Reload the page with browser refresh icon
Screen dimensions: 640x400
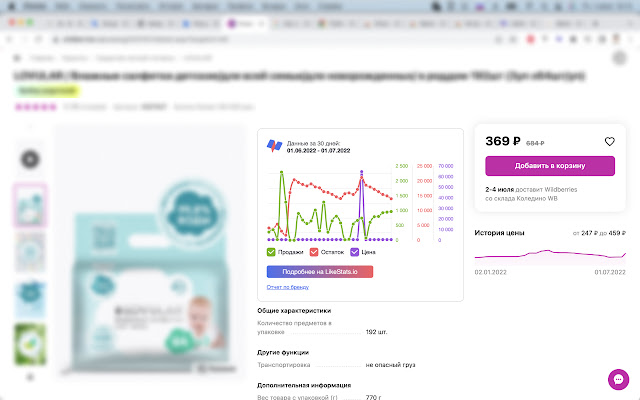(x=38, y=39)
